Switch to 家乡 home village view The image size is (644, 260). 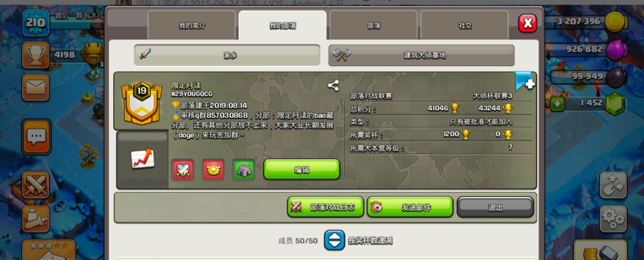click(227, 56)
